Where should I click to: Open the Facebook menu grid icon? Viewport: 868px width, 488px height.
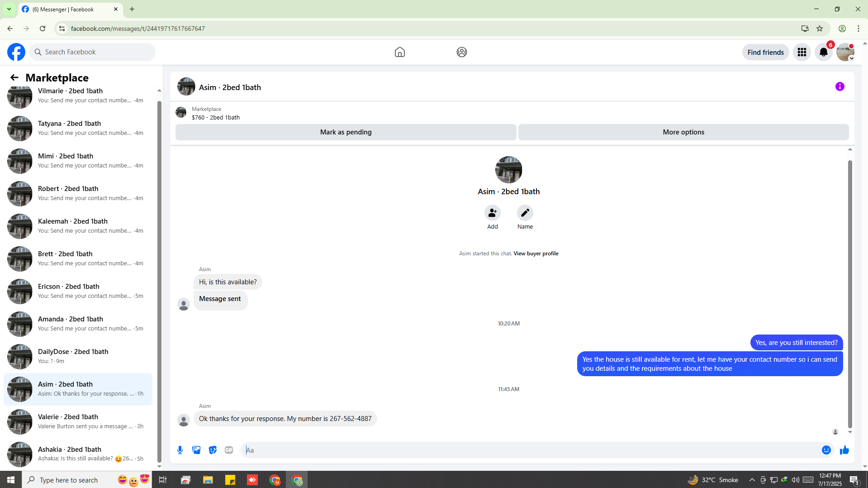(x=802, y=52)
